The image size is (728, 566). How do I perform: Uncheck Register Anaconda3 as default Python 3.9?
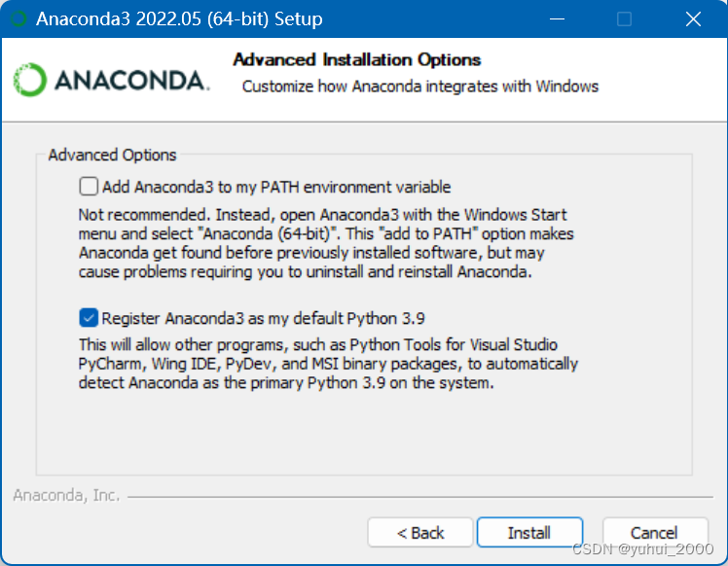point(89,318)
